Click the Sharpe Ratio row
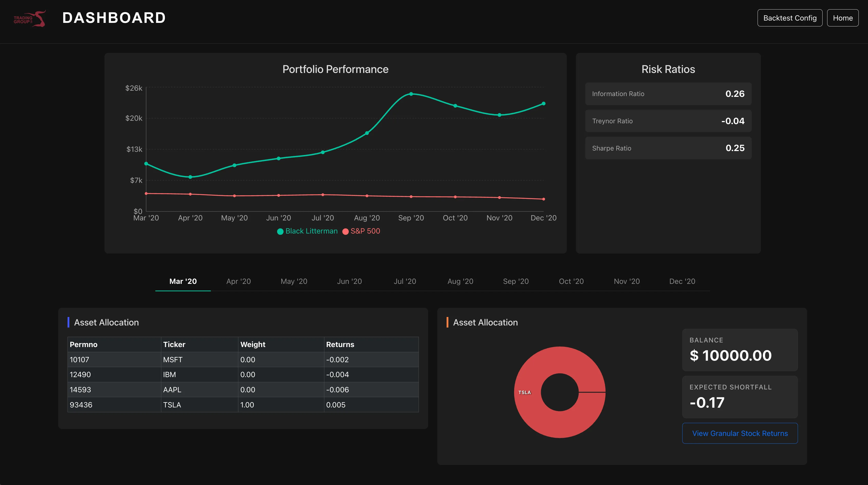The height and width of the screenshot is (485, 868). [668, 148]
